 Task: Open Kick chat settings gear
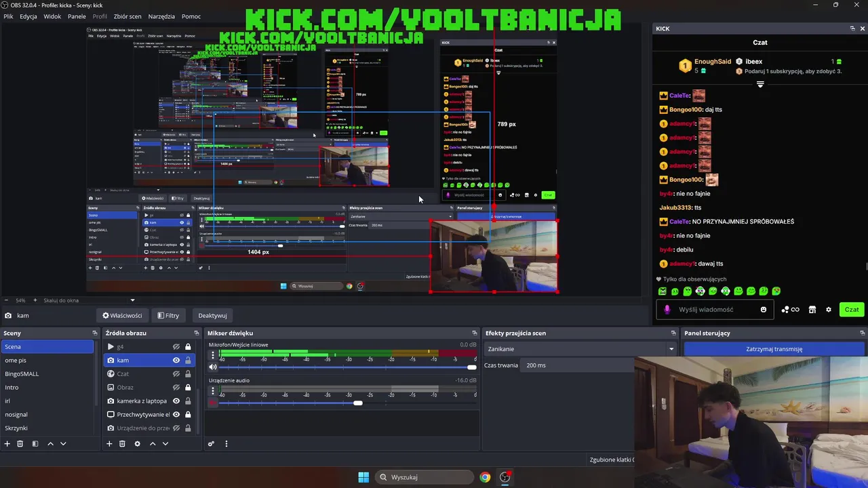click(828, 310)
